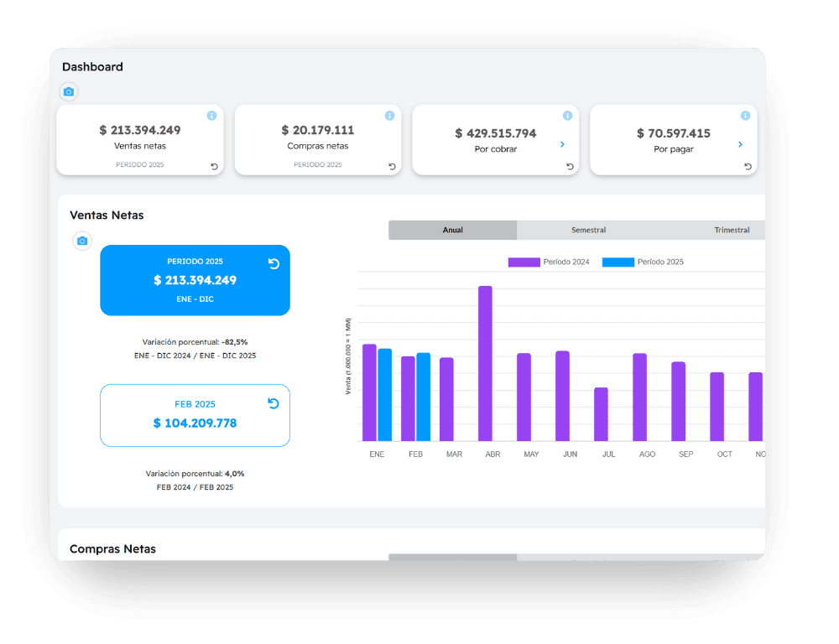
Task: Click the purple ABR 2024 bar
Action: [x=485, y=364]
